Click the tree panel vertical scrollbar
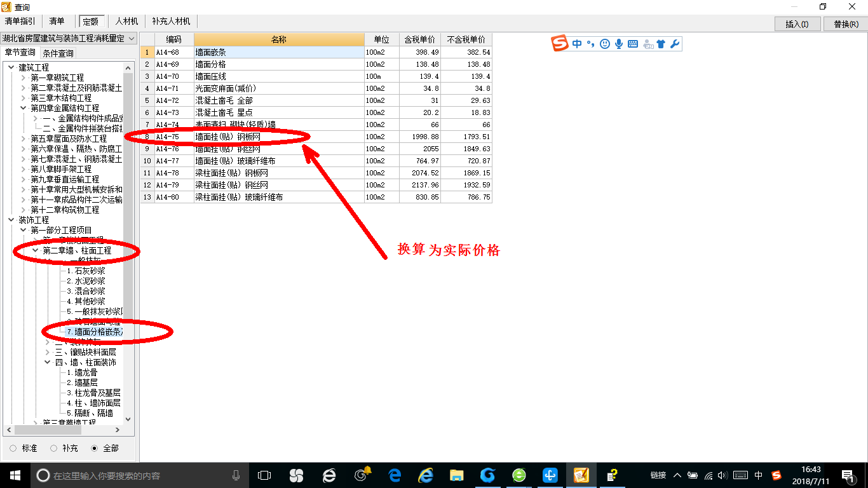 (x=128, y=243)
